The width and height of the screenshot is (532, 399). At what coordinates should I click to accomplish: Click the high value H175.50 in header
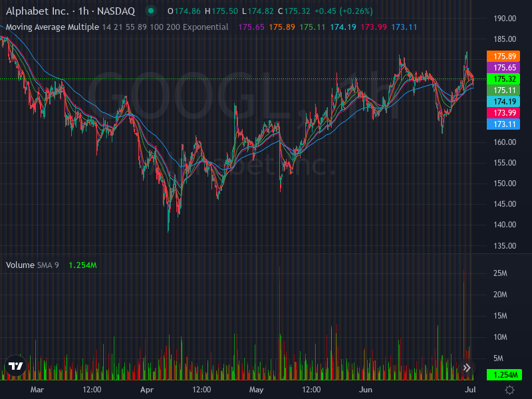pos(221,11)
